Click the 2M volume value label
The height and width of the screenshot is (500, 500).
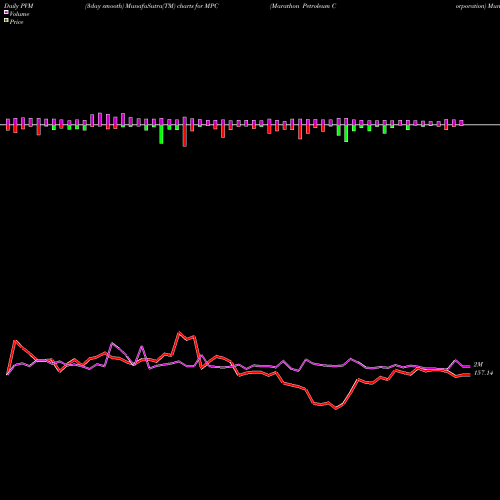point(478,365)
